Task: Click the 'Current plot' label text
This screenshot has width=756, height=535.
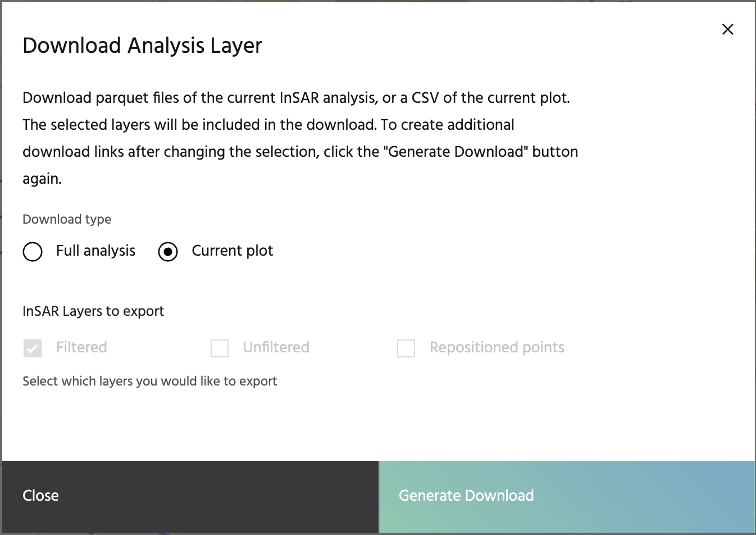Action: pyautogui.click(x=232, y=251)
